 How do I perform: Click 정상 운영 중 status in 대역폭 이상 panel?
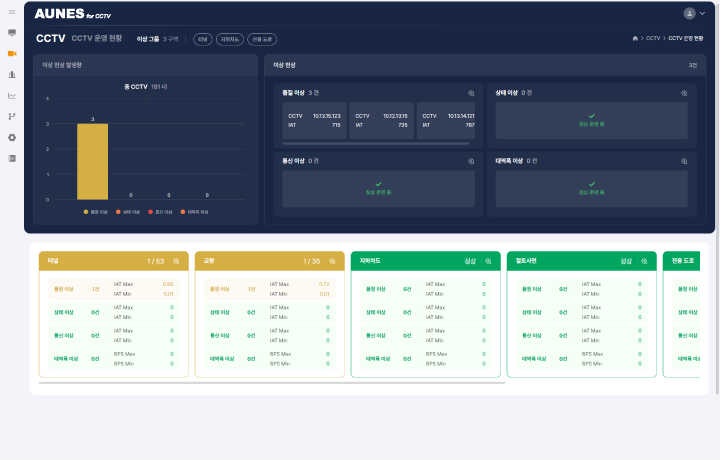click(591, 189)
